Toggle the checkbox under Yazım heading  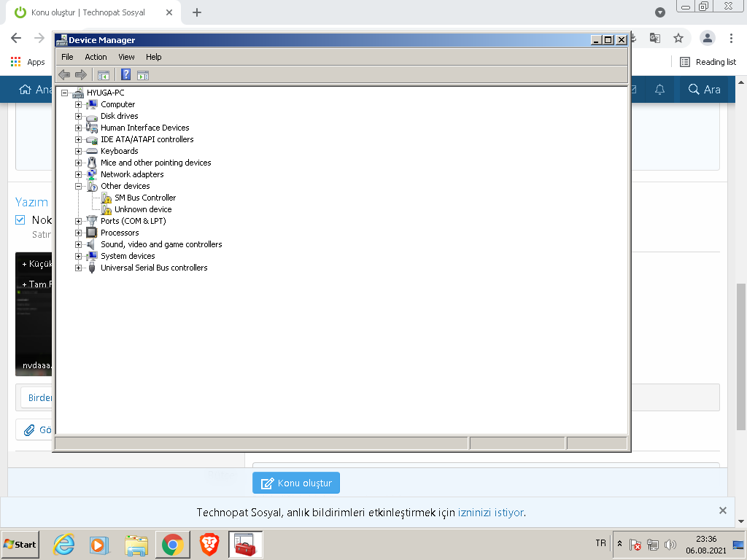(20, 219)
